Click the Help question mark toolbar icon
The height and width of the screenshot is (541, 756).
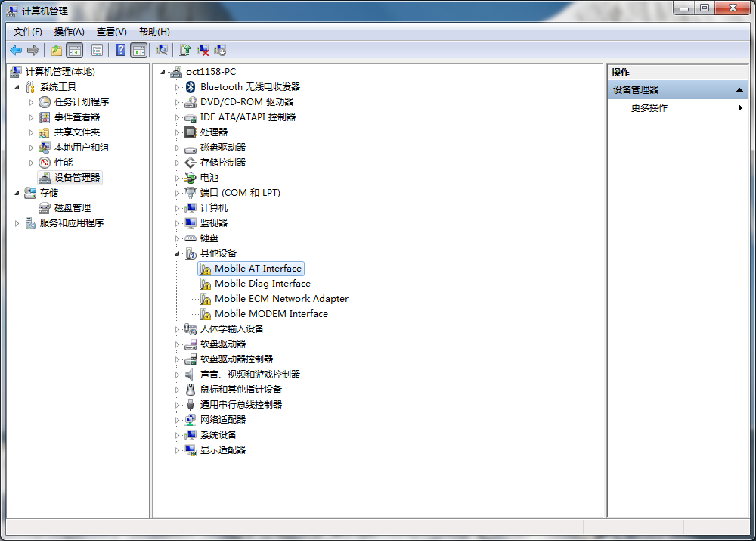120,50
